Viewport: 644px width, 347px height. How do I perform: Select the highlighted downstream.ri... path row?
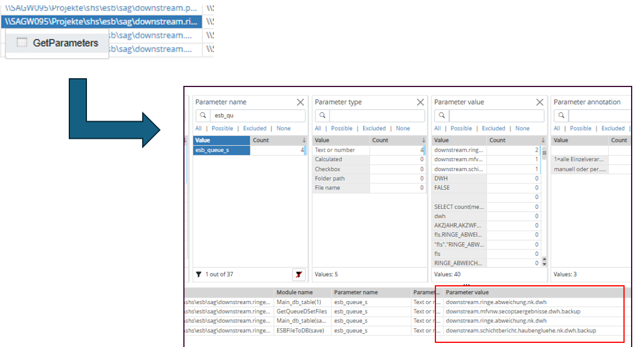pyautogui.click(x=101, y=22)
